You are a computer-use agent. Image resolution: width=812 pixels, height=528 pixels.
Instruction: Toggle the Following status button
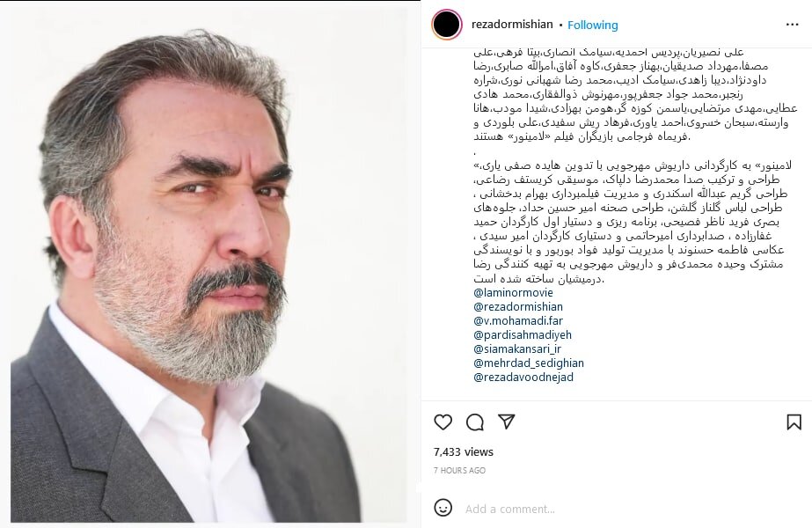pyautogui.click(x=592, y=25)
